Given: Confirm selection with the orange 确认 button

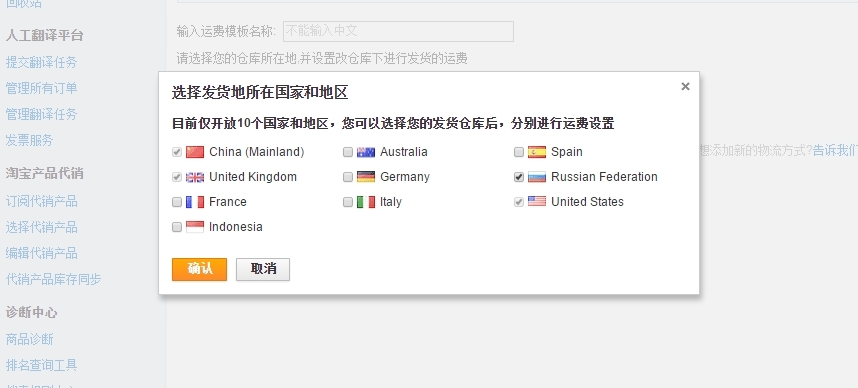Looking at the screenshot, I should (199, 269).
